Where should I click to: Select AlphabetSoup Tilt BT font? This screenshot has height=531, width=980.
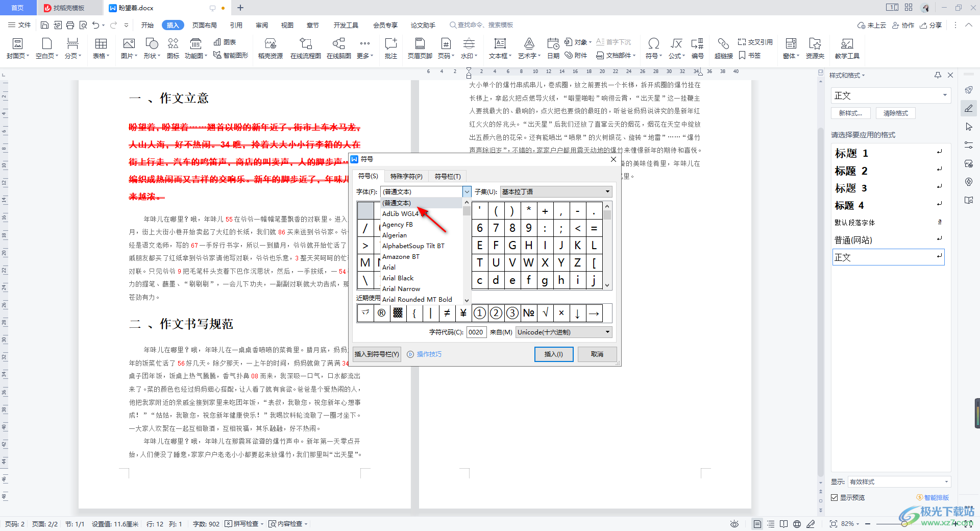[413, 246]
